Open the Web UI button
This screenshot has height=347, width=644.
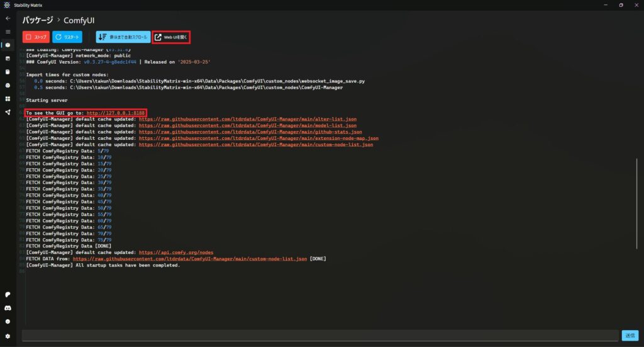click(x=171, y=37)
